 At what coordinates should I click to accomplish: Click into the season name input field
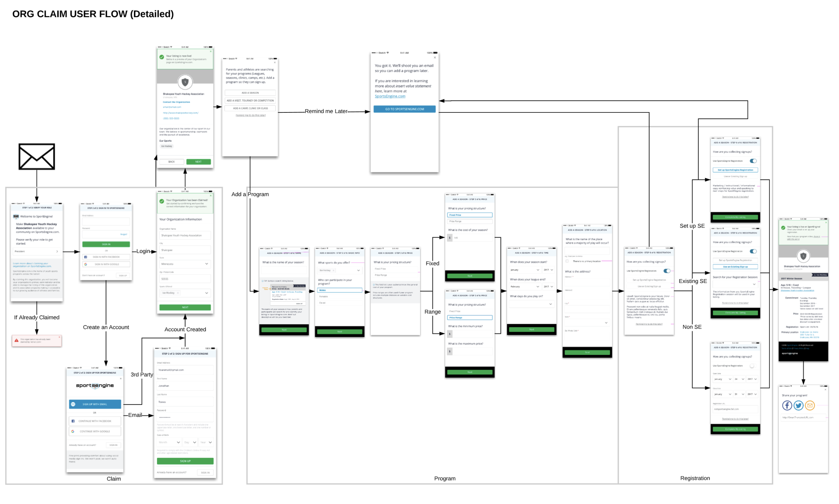click(284, 270)
